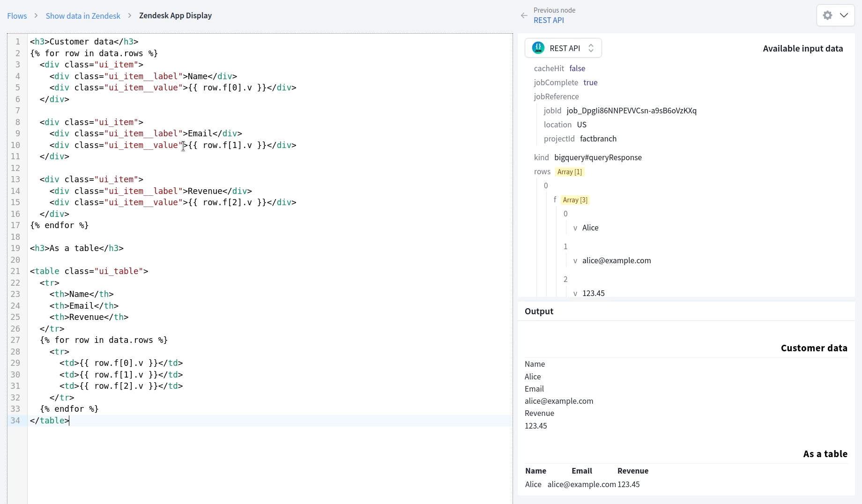Image resolution: width=862 pixels, height=504 pixels.
Task: Select the Show data in Zendesk breadcrumb
Action: pos(82,15)
